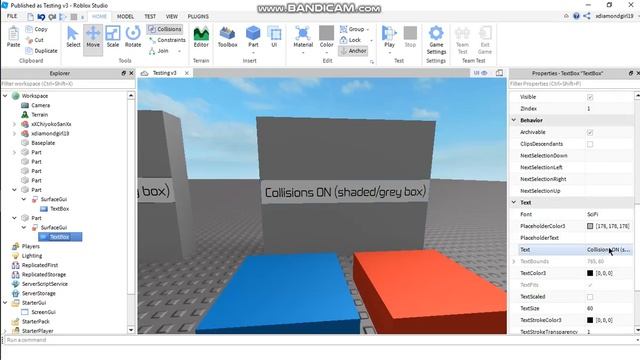Pick the Rotate tool
This screenshot has height=360, width=640.
coord(133,38)
